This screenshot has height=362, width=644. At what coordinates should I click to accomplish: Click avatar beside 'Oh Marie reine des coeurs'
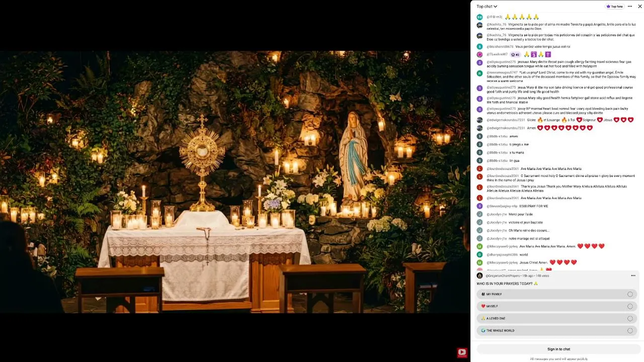pyautogui.click(x=479, y=230)
